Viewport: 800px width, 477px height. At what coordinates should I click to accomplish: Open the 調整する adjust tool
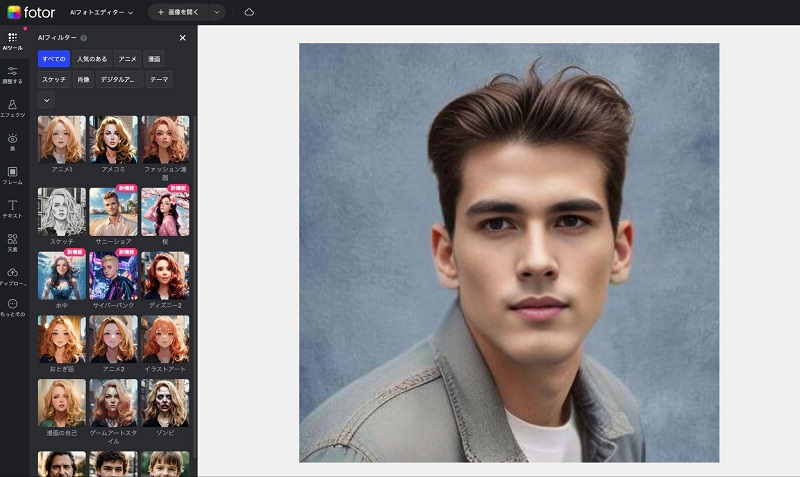click(12, 73)
